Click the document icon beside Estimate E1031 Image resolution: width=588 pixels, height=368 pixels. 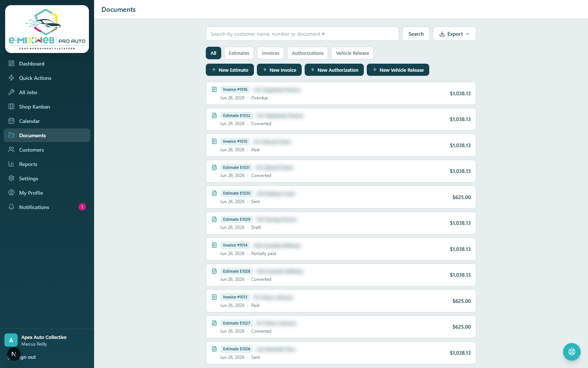coord(214,167)
